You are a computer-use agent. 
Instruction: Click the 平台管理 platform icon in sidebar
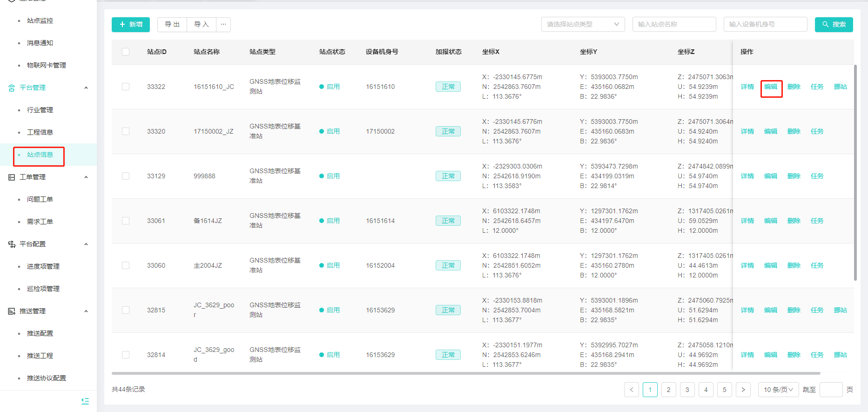click(x=12, y=88)
